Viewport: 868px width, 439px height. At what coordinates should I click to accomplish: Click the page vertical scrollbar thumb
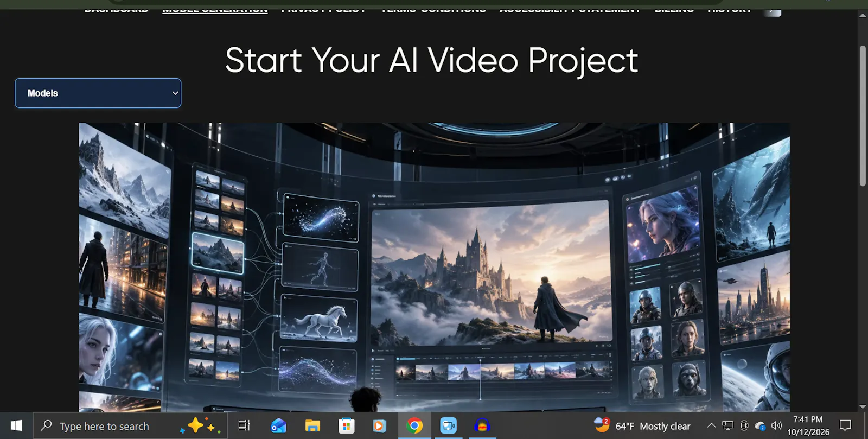click(x=863, y=116)
